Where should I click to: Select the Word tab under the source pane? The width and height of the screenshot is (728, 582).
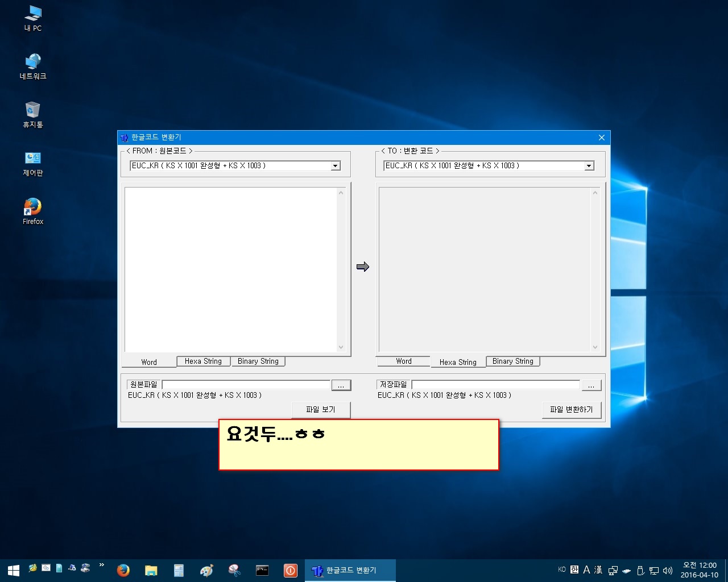[x=149, y=362]
